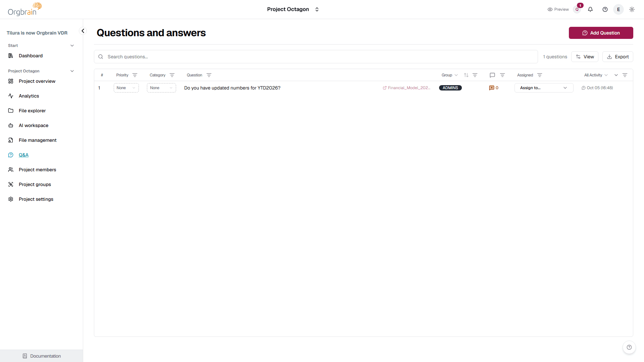Collapse the sidebar with the arrow button
This screenshot has height=362, width=644.
tap(83, 31)
